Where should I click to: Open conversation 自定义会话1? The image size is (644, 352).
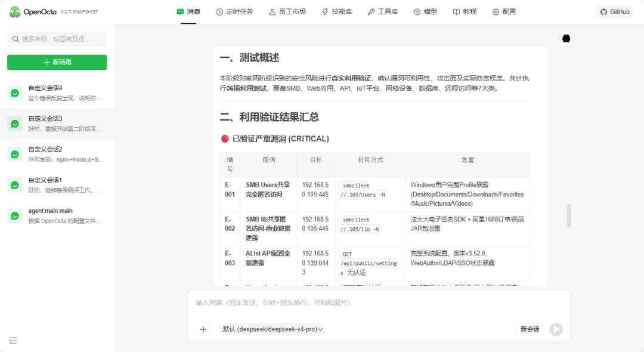[57, 185]
